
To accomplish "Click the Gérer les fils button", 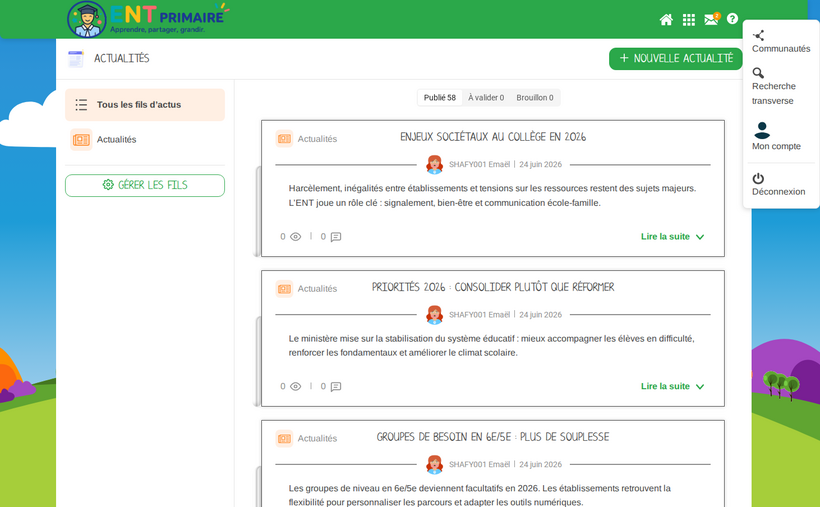I will coord(145,185).
